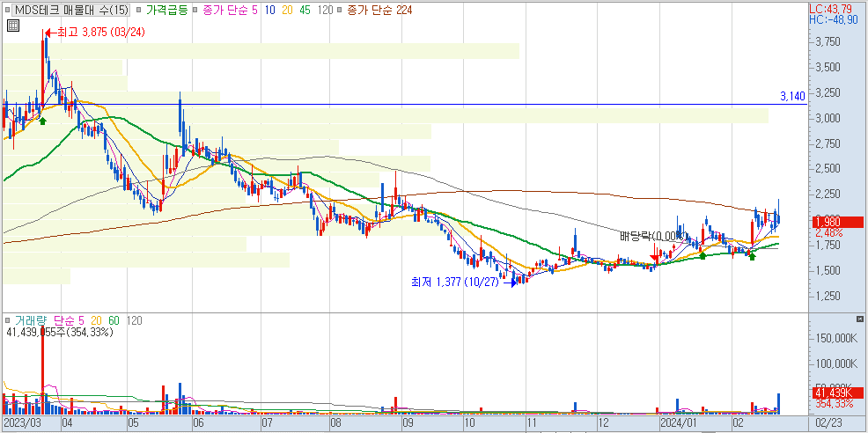868x433 pixels.
Task: Click the red 41,439K volume tag
Action: pos(837,393)
